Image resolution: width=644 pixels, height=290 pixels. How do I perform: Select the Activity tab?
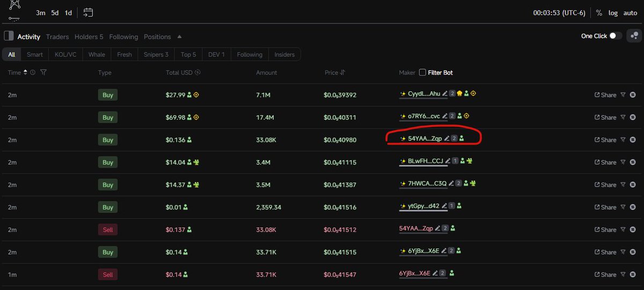pos(29,37)
